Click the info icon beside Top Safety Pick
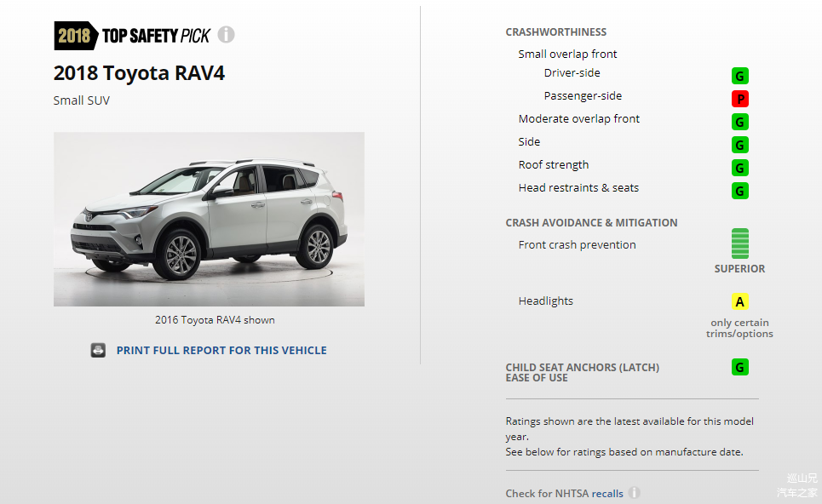Viewport: 822px width, 504px height. pyautogui.click(x=226, y=35)
